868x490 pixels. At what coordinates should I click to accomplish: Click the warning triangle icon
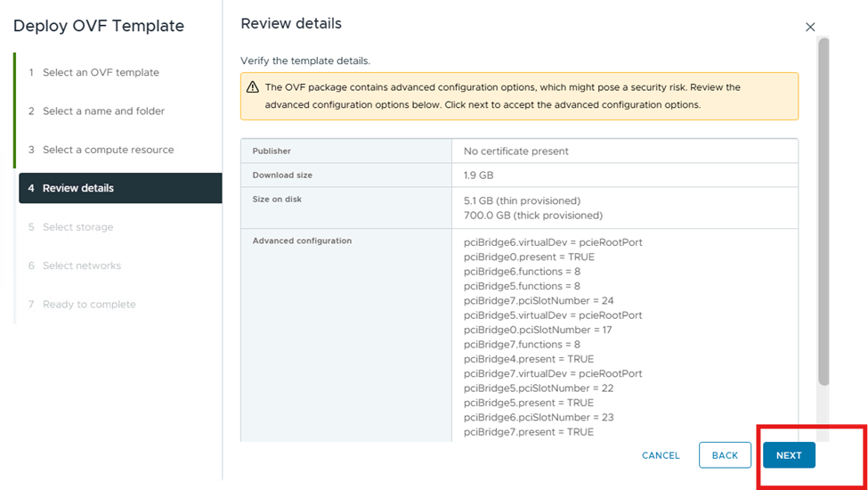pyautogui.click(x=253, y=87)
